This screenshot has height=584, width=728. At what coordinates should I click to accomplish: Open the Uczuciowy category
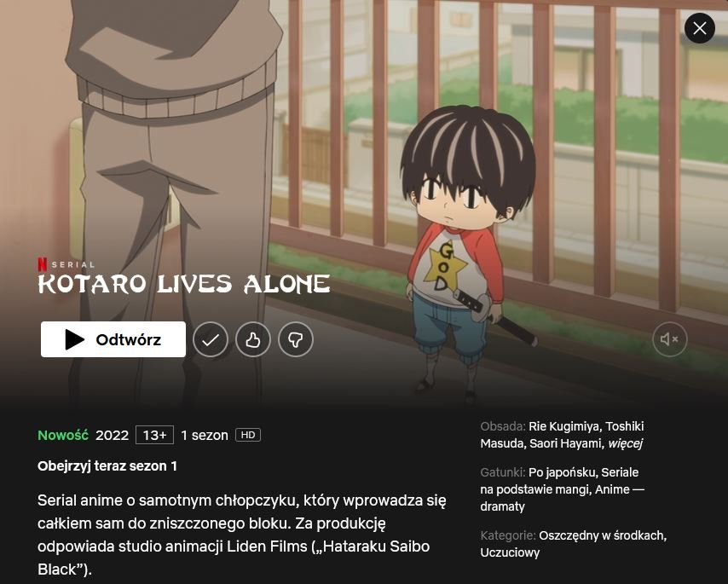(x=510, y=553)
